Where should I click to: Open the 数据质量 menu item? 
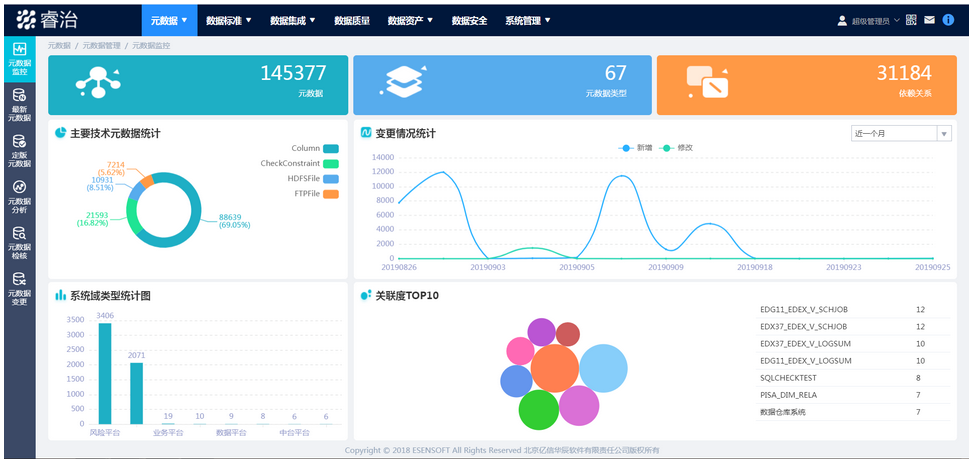(x=352, y=20)
